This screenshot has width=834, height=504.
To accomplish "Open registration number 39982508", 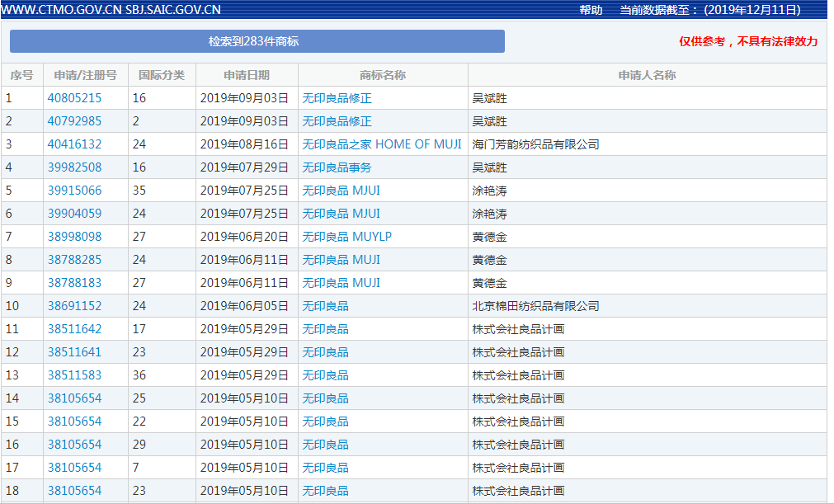I will click(x=74, y=167).
